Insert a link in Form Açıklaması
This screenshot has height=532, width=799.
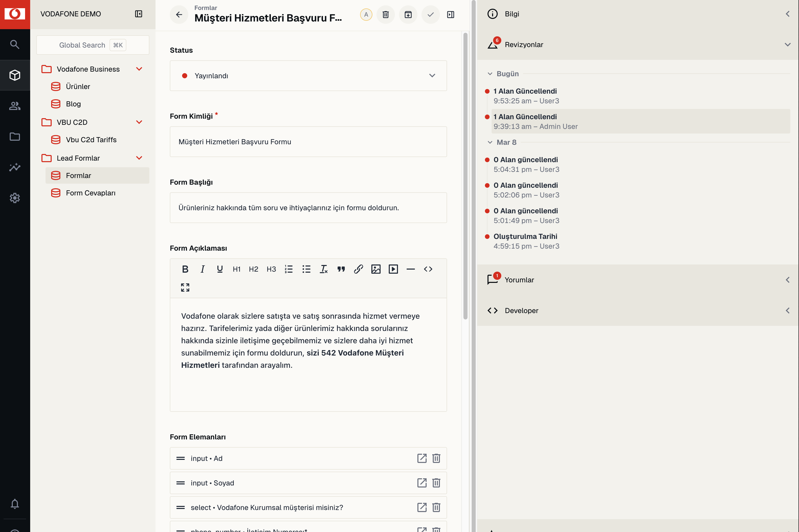(x=358, y=269)
